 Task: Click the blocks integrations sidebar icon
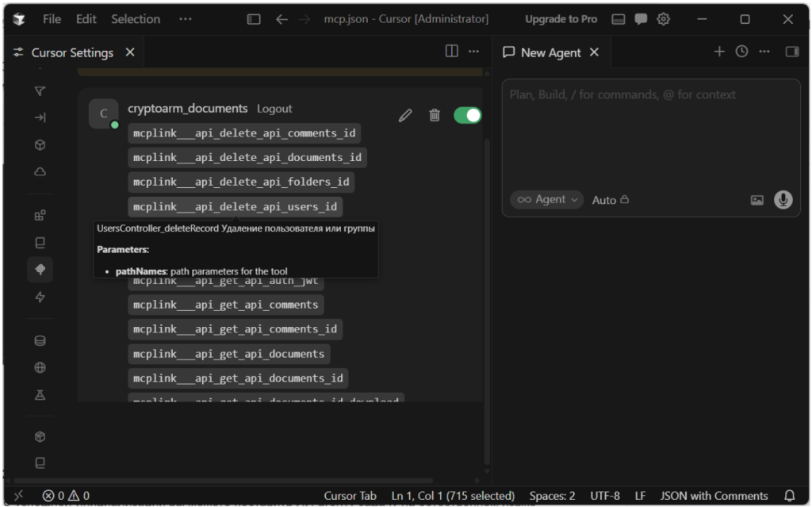point(40,215)
